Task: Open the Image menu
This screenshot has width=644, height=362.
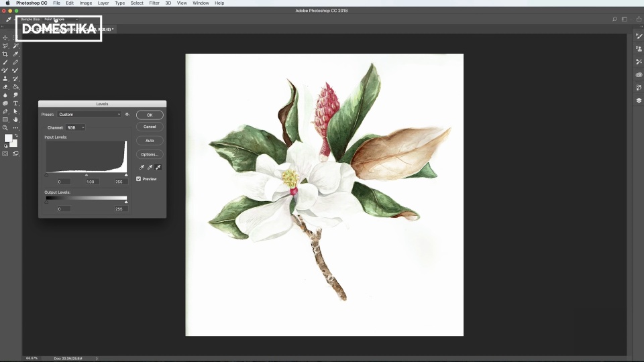Action: pyautogui.click(x=86, y=3)
